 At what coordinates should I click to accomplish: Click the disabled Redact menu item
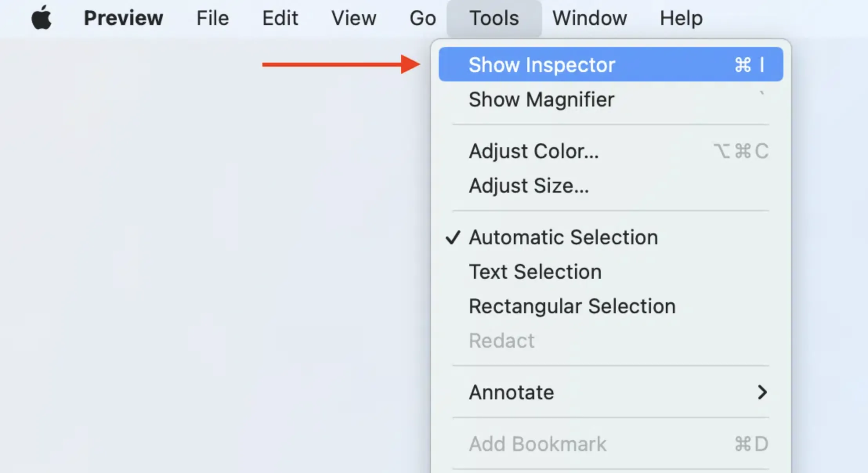pos(502,340)
